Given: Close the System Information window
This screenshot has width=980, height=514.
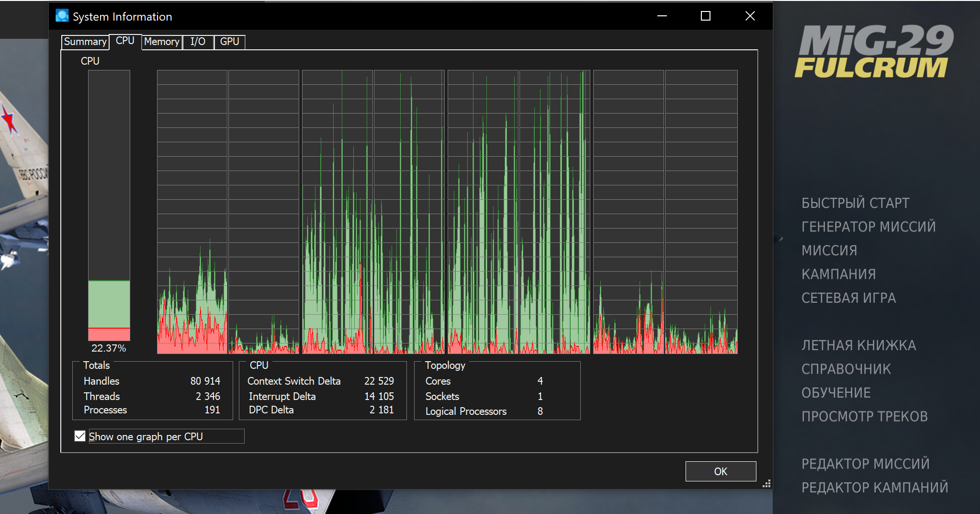Looking at the screenshot, I should pyautogui.click(x=750, y=16).
